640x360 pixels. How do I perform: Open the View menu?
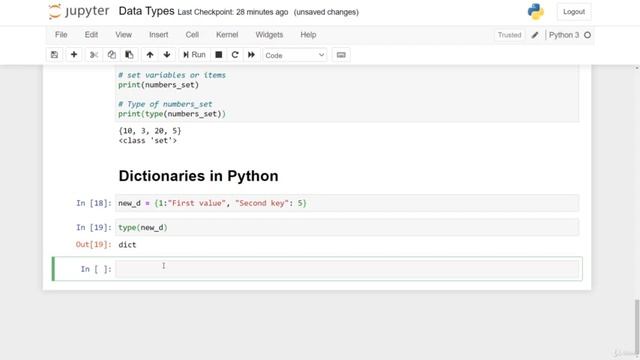click(123, 35)
